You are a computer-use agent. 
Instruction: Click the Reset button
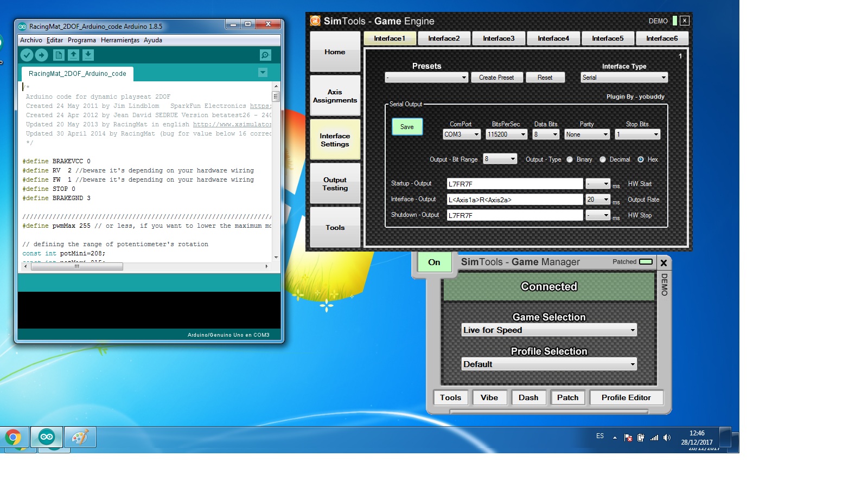point(545,78)
